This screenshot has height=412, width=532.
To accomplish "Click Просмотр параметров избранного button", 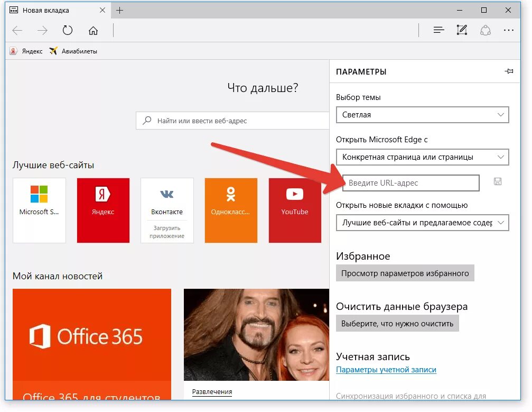I will coord(405,273).
